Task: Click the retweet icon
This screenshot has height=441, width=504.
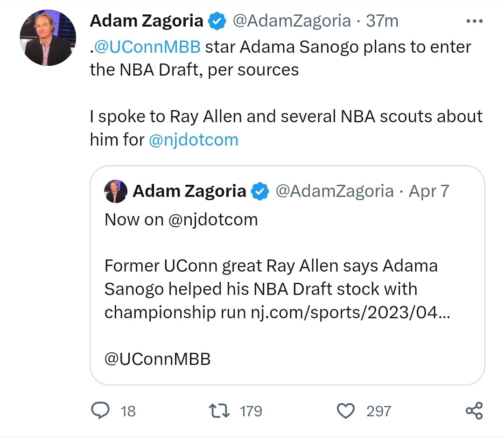Action: (x=219, y=411)
